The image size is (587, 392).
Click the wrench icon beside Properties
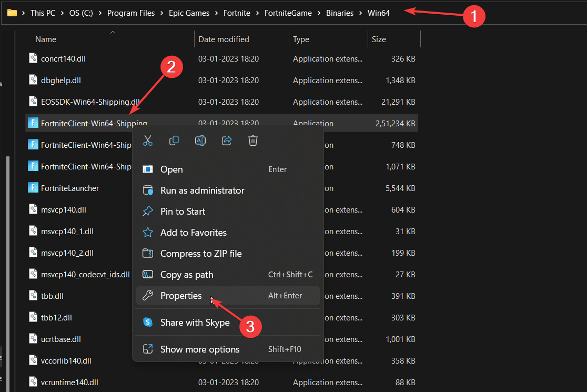pyautogui.click(x=148, y=295)
